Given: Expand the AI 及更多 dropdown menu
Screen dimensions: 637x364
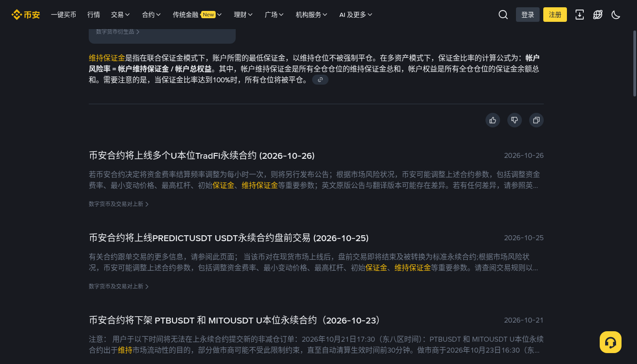Looking at the screenshot, I should click(356, 15).
